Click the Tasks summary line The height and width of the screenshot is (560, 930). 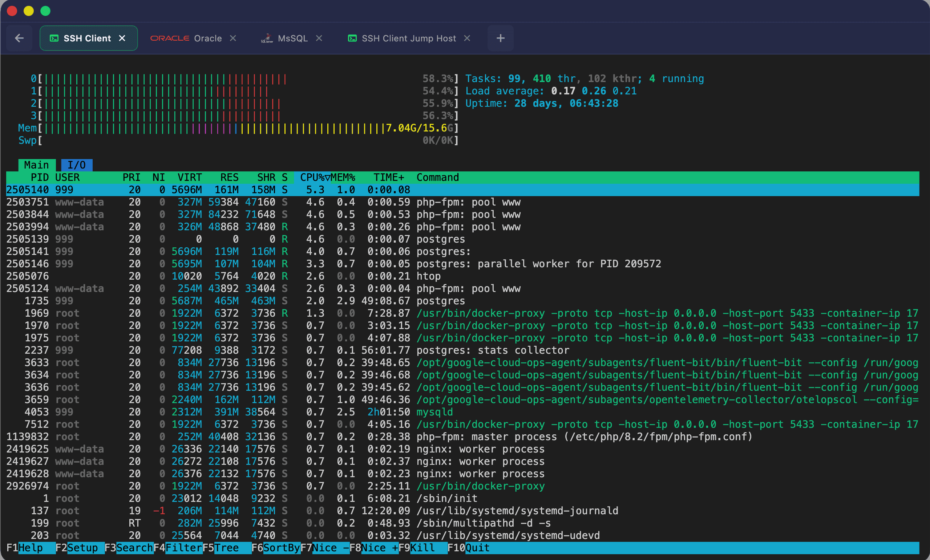coord(584,78)
